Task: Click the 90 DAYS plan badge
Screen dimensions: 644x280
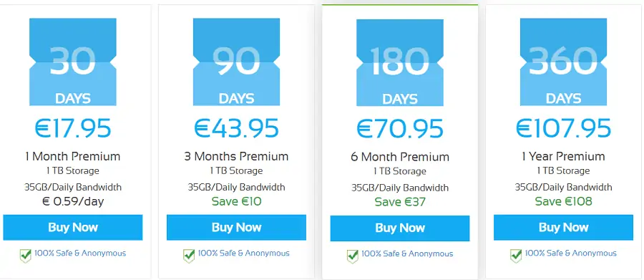Action: pyautogui.click(x=236, y=62)
